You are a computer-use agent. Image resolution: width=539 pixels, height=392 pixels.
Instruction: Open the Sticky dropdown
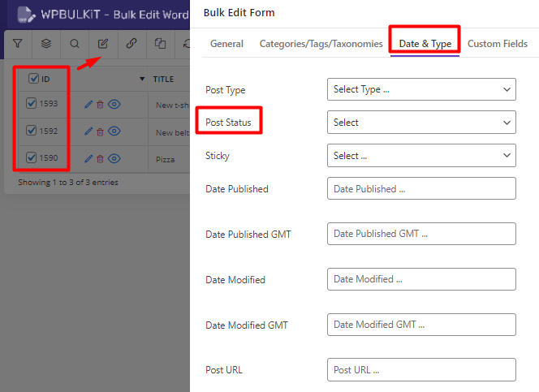(x=421, y=156)
